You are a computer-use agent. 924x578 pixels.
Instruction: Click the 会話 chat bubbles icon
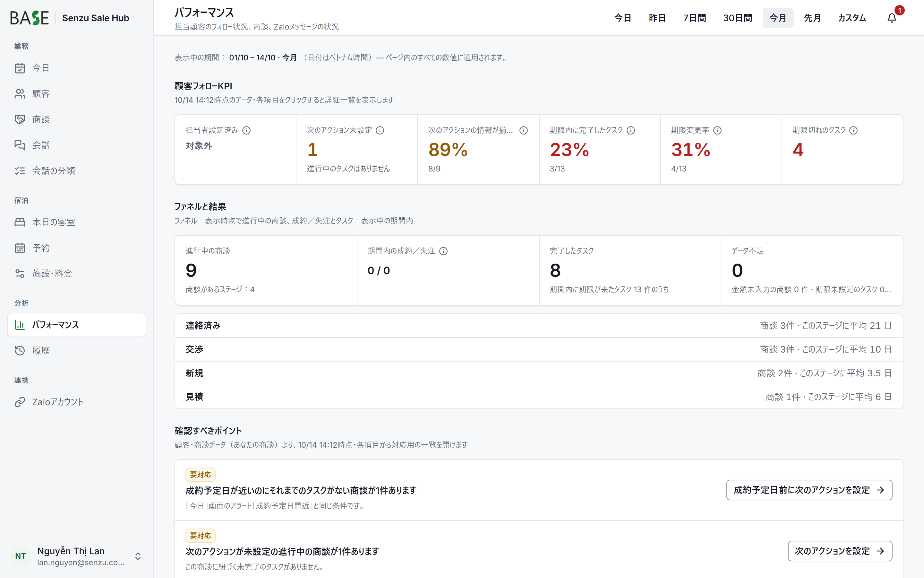pos(20,145)
